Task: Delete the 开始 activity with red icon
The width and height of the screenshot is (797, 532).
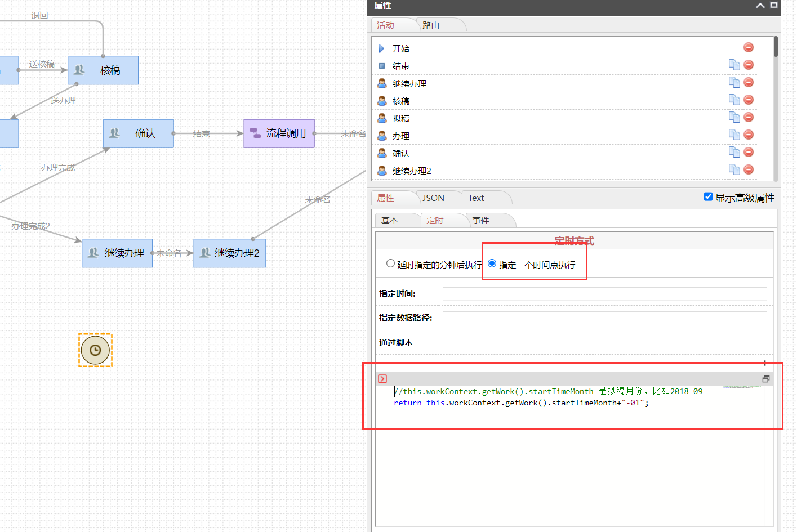Action: click(x=749, y=48)
